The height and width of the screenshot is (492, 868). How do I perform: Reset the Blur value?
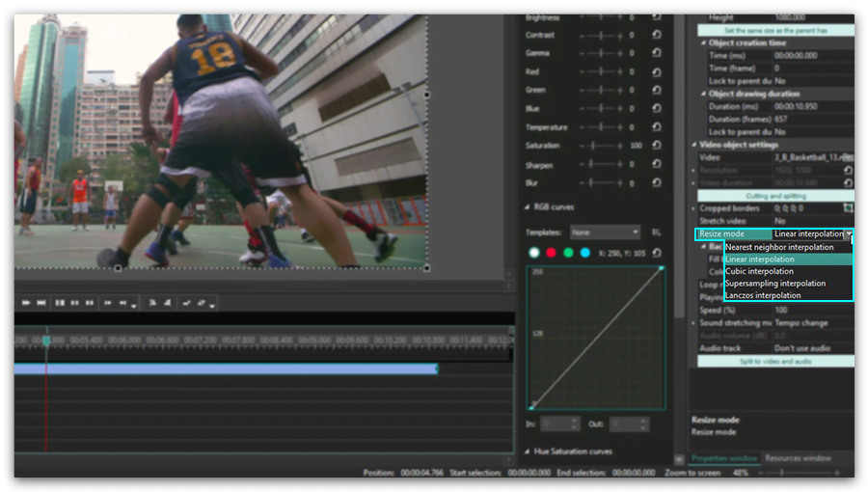point(657,182)
